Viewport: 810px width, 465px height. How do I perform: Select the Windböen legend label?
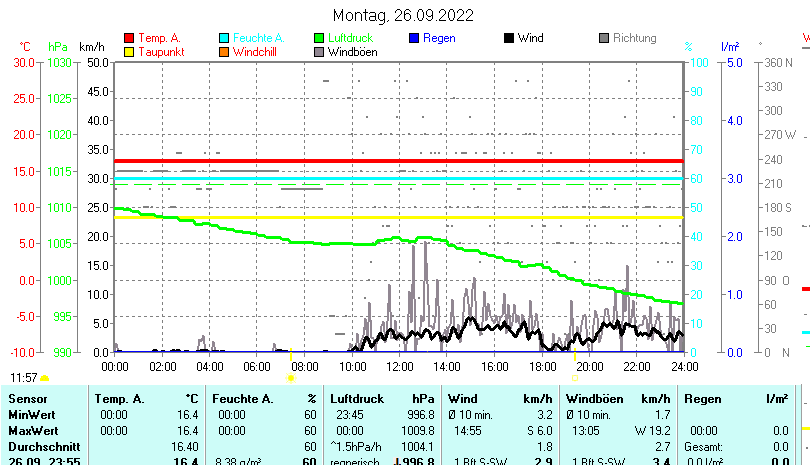coord(352,51)
